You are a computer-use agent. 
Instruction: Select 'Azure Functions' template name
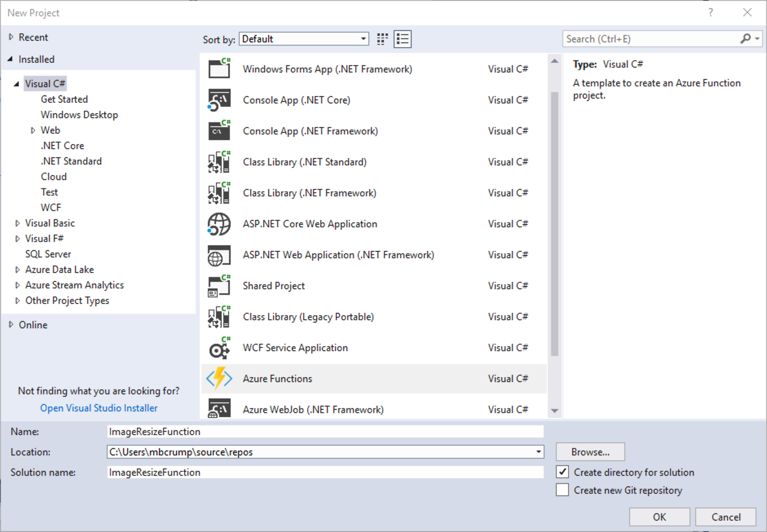(x=278, y=378)
